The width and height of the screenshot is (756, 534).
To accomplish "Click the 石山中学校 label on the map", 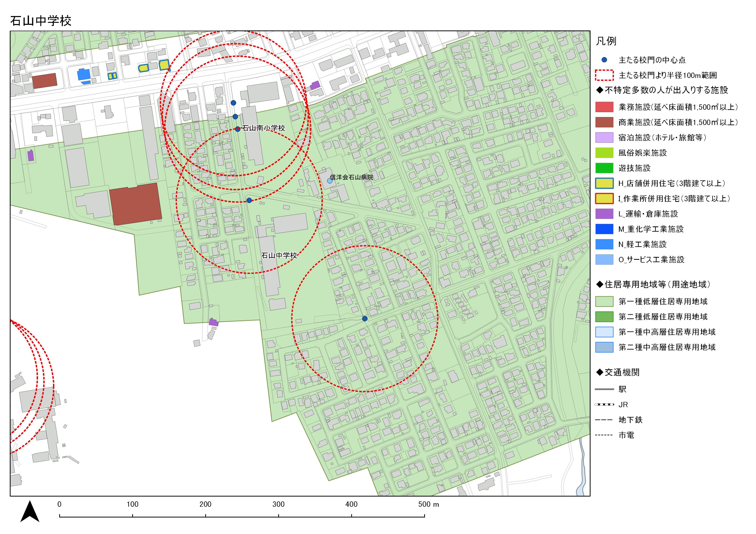I will pos(279,255).
